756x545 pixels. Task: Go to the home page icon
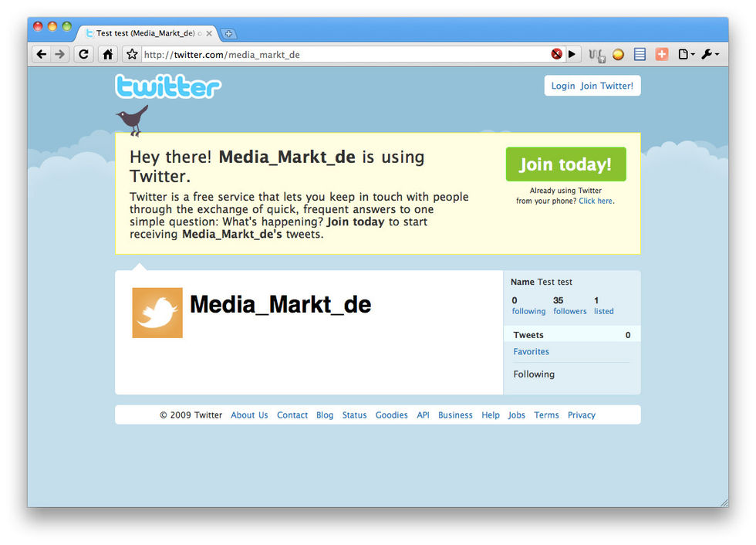108,55
